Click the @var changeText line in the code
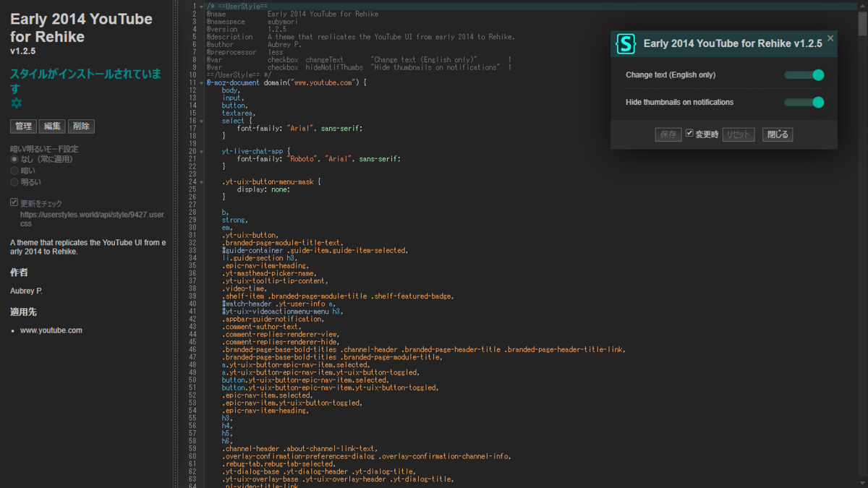868x488 pixels. pos(359,60)
